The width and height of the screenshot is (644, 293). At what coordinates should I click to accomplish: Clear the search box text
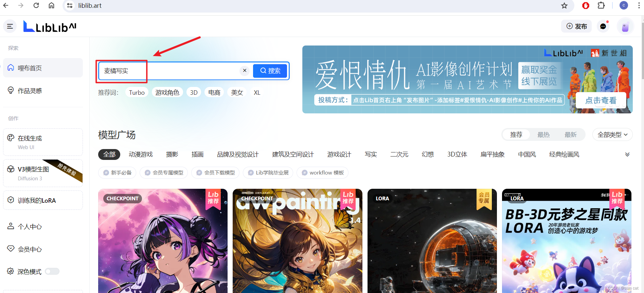pos(245,71)
